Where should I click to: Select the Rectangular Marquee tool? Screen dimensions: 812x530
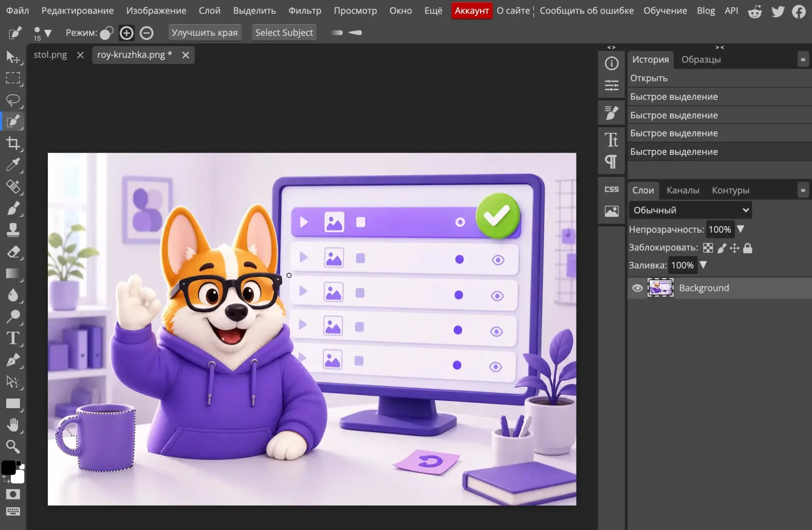pyautogui.click(x=13, y=78)
